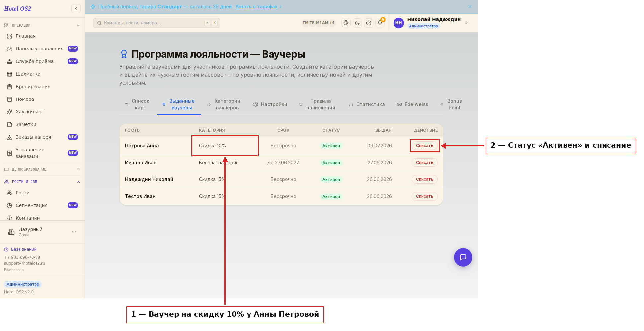The width and height of the screenshot is (644, 331).
Task: Click Бесплатная ночь category cell
Action: click(x=219, y=163)
